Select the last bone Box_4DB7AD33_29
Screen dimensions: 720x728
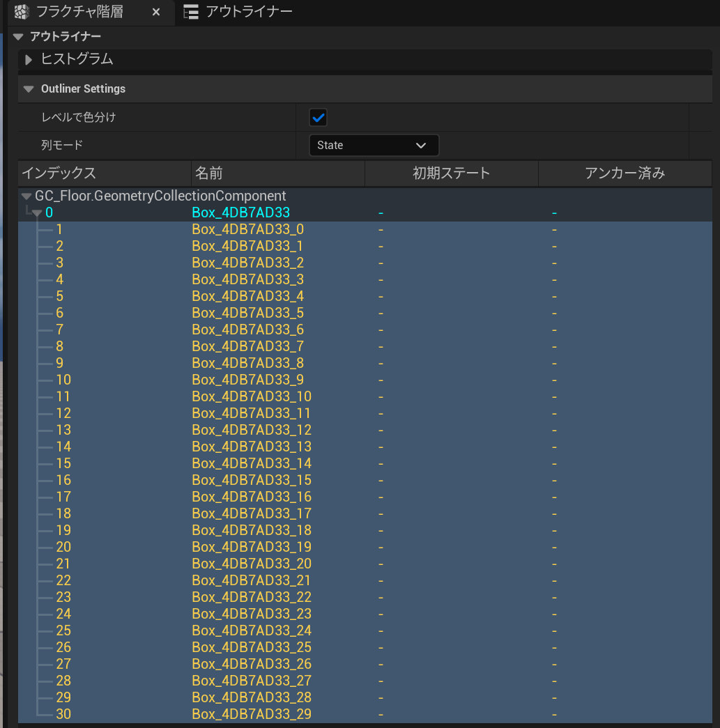(x=252, y=714)
